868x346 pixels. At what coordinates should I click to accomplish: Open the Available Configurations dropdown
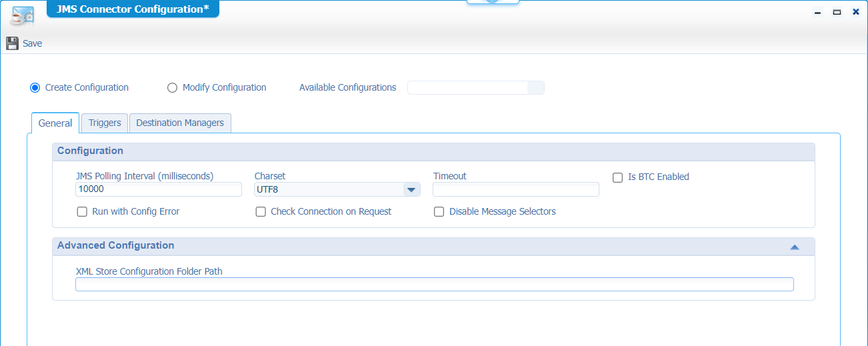pos(535,88)
